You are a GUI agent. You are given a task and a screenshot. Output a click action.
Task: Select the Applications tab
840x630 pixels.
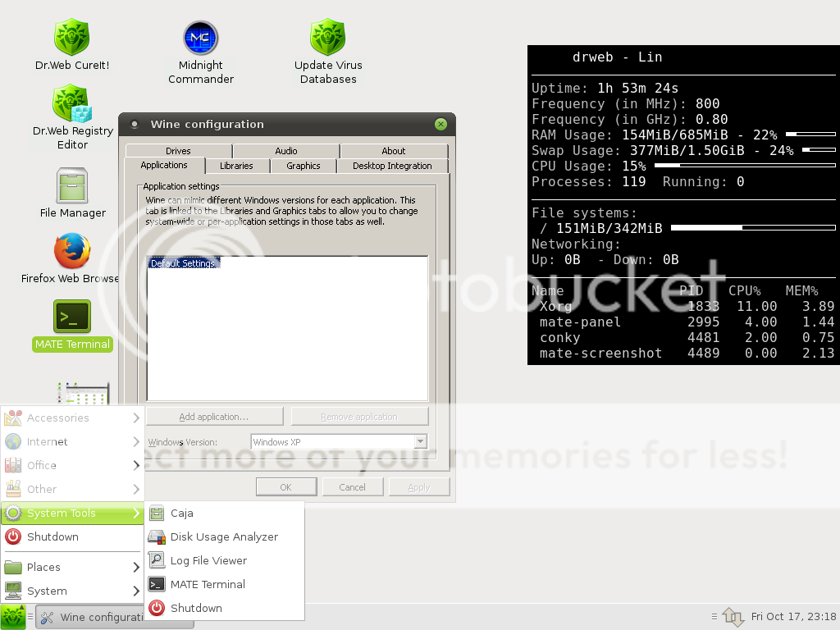[164, 165]
